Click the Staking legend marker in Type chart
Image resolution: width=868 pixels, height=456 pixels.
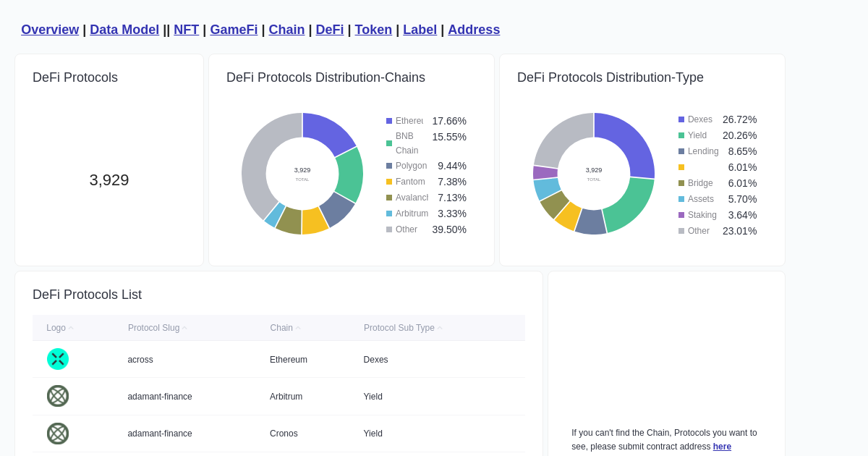[x=680, y=215]
